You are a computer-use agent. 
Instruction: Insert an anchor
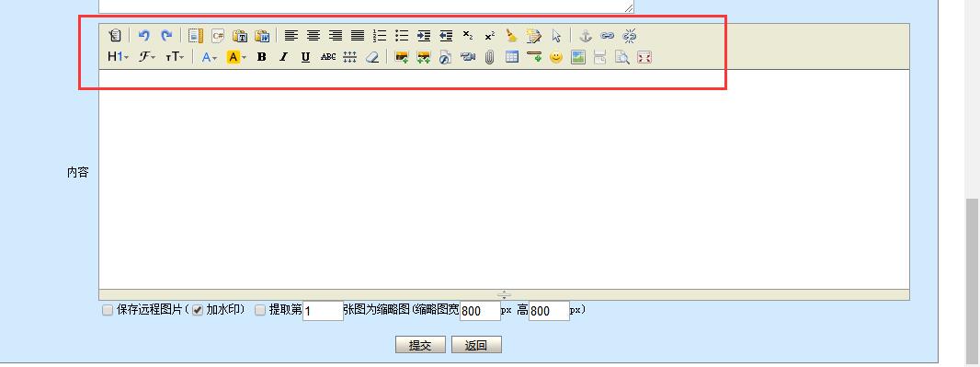coord(586,36)
